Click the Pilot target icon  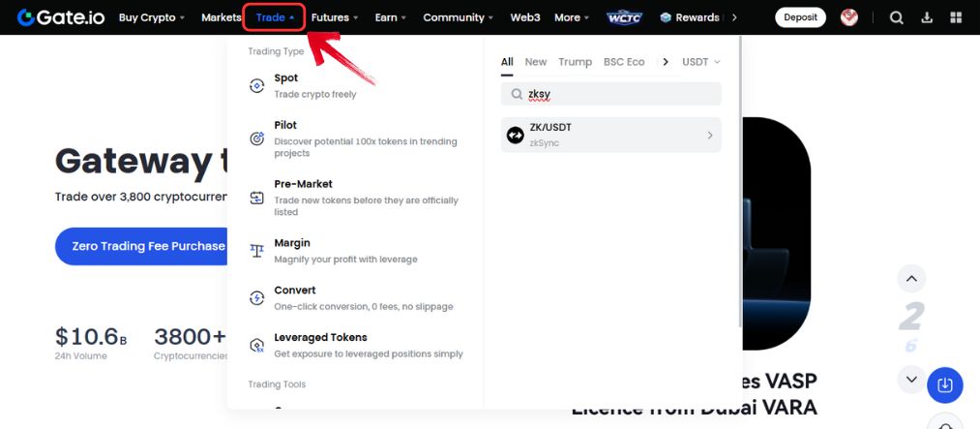point(257,138)
